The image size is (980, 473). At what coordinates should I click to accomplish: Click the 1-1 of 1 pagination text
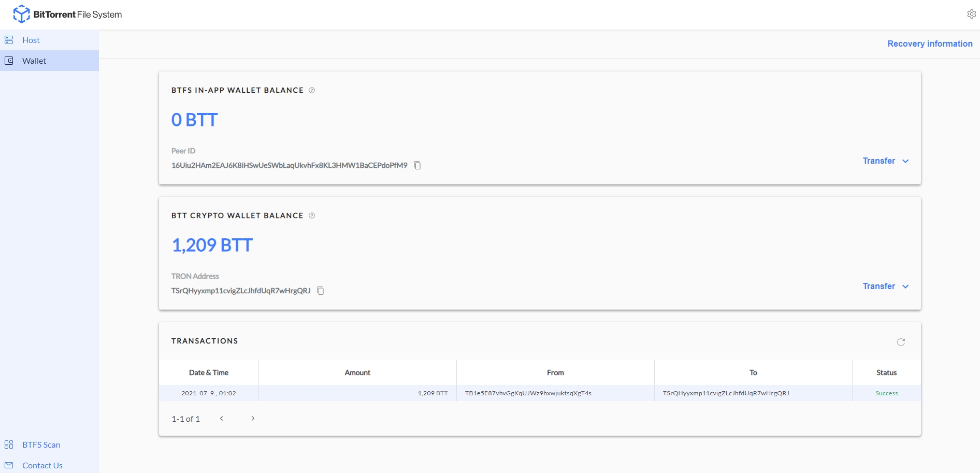point(185,419)
